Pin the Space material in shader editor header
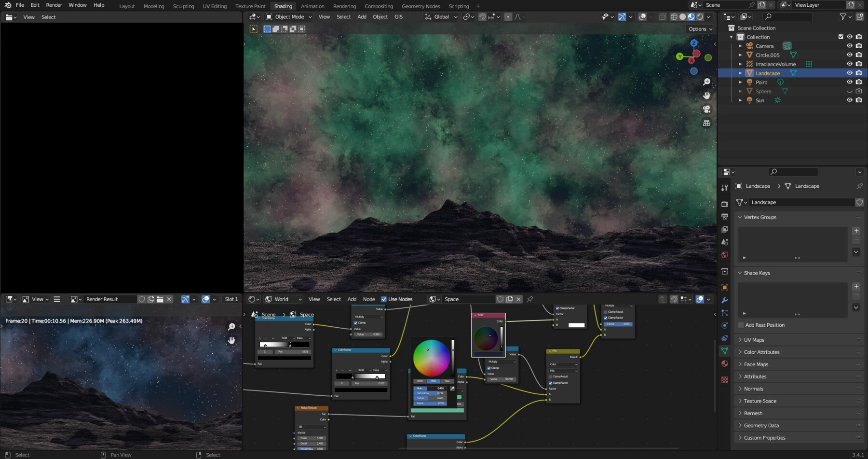The image size is (868, 459). [x=529, y=299]
